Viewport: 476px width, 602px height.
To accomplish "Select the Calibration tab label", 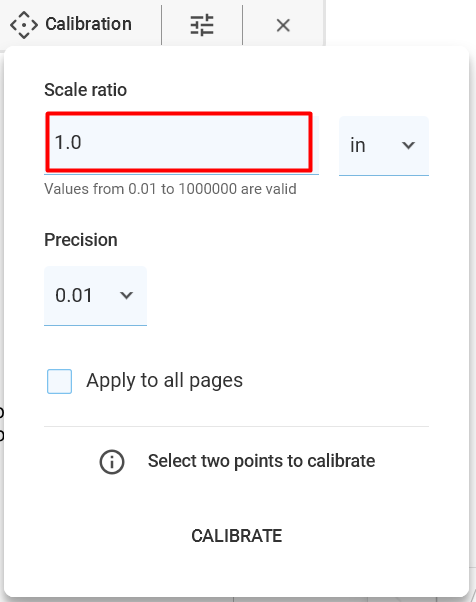I will (88, 24).
